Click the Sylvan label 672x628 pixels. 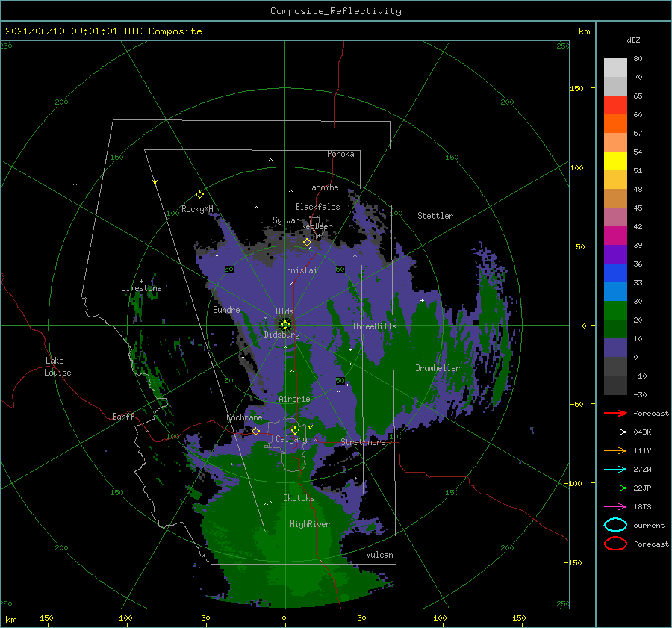tap(286, 220)
